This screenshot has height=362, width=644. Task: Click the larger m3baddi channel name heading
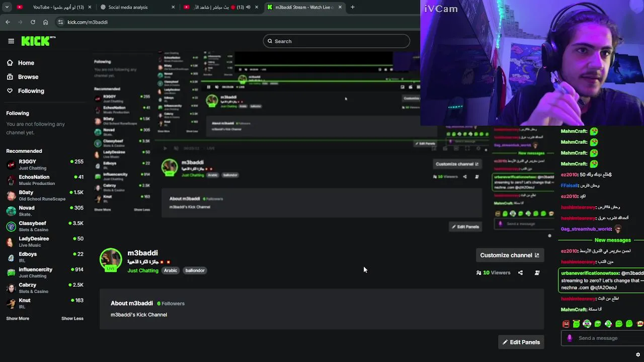[x=142, y=253]
